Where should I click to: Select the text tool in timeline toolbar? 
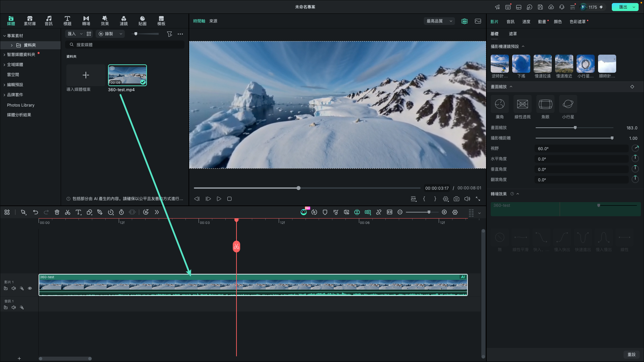pos(78,212)
